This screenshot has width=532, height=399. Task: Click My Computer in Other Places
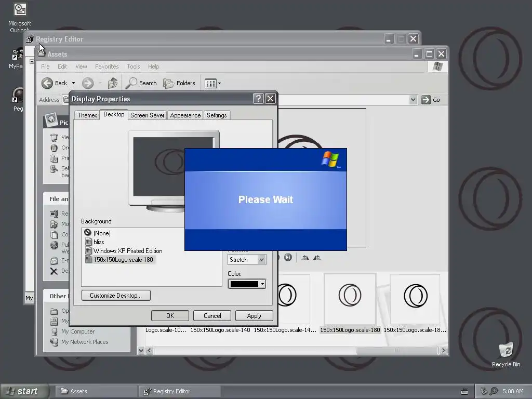[x=78, y=331]
